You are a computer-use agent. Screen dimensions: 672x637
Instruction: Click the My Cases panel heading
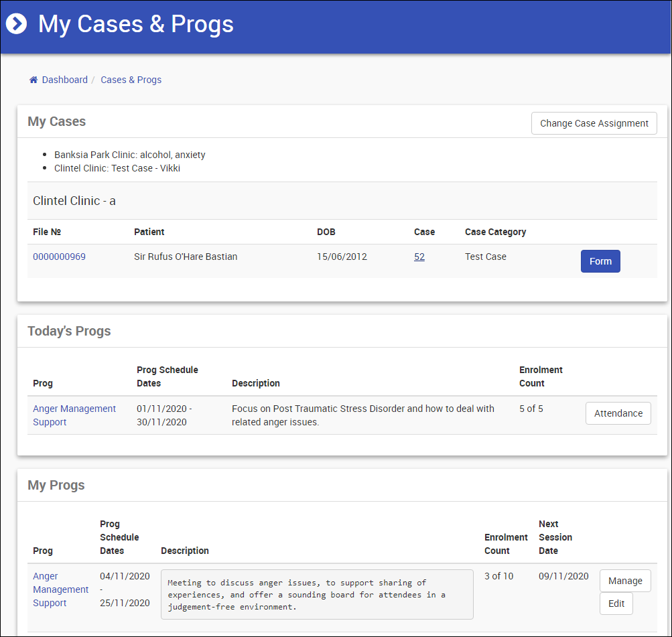tap(57, 121)
